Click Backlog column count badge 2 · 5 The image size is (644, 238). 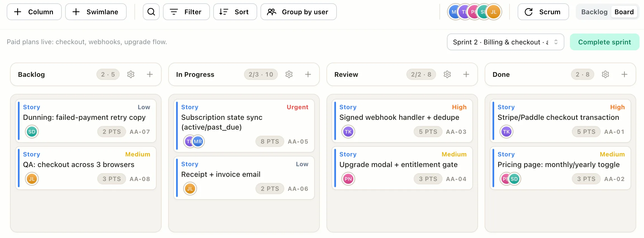click(x=108, y=74)
